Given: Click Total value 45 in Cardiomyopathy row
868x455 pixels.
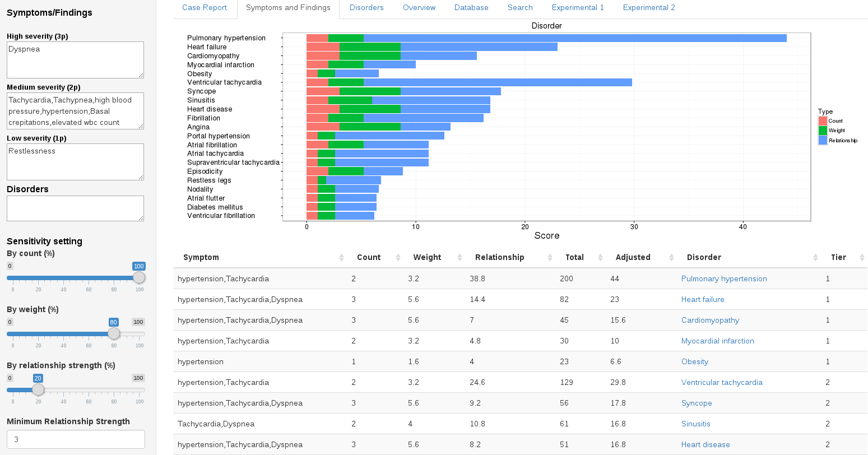Looking at the screenshot, I should (564, 321).
